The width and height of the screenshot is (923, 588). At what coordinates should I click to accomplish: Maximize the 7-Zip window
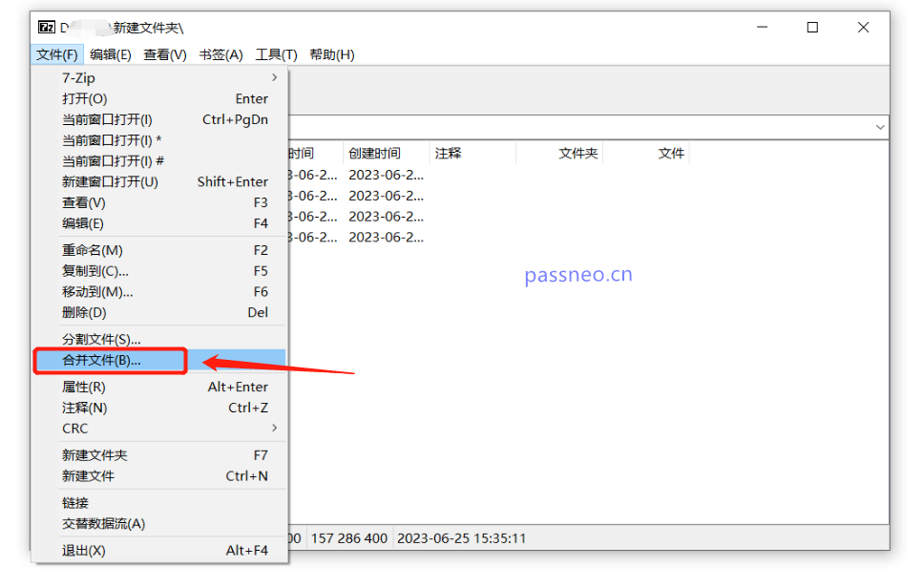(812, 27)
